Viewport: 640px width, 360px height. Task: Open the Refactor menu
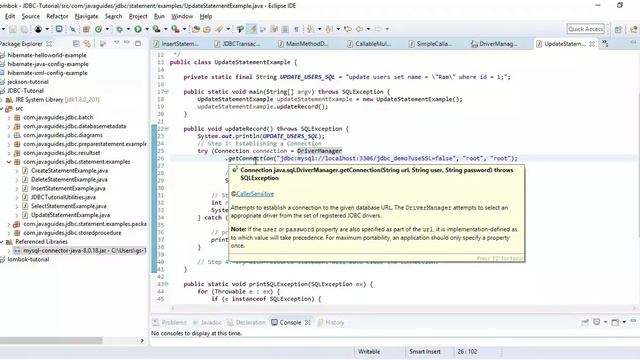pos(57,16)
